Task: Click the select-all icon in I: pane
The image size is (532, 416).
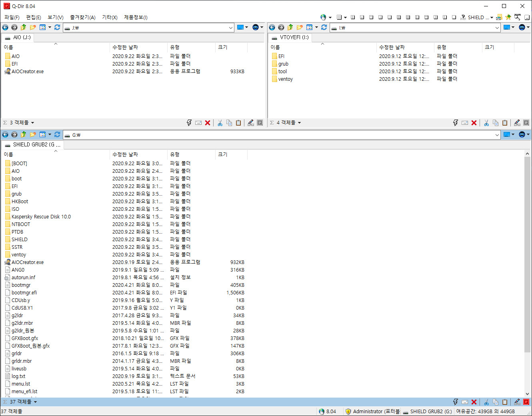Action: pyautogui.click(x=526, y=123)
